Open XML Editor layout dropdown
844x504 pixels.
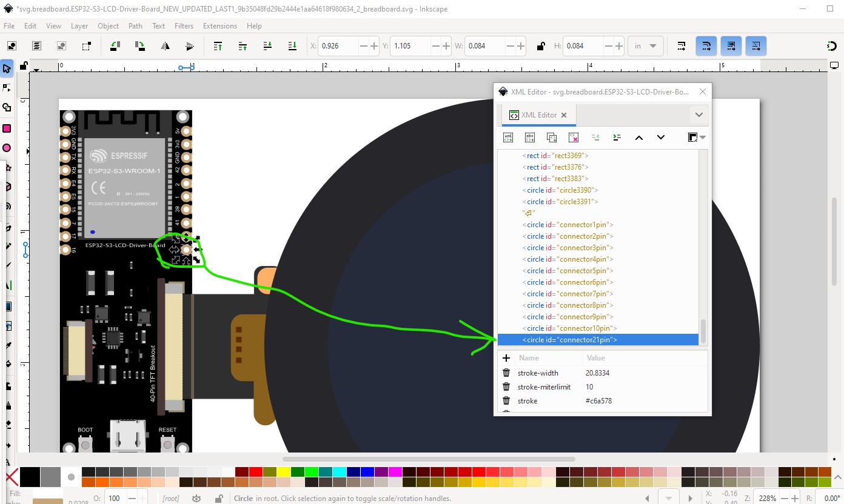pyautogui.click(x=696, y=138)
